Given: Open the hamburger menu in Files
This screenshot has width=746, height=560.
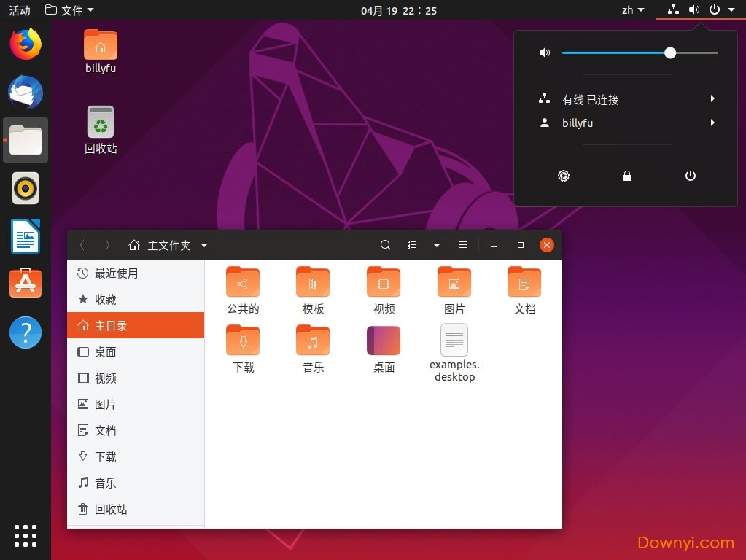Looking at the screenshot, I should tap(462, 245).
